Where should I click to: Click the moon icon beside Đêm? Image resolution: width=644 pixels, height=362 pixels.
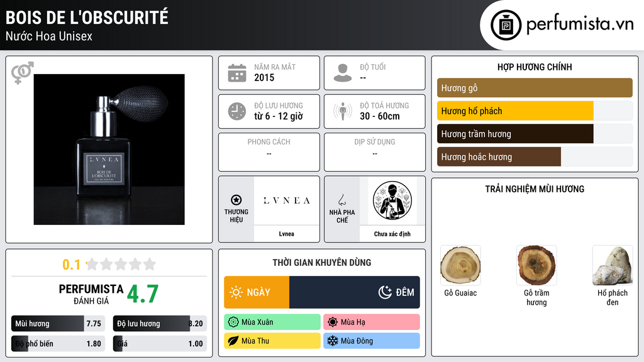pyautogui.click(x=385, y=292)
